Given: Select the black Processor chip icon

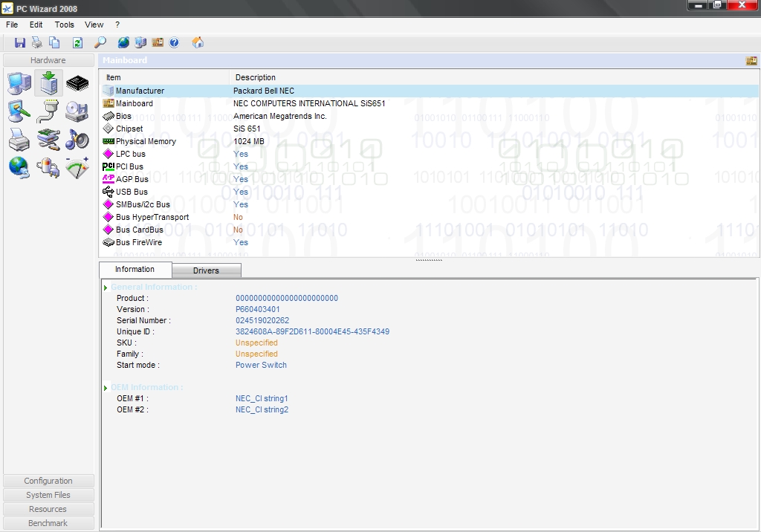Looking at the screenshot, I should (77, 83).
